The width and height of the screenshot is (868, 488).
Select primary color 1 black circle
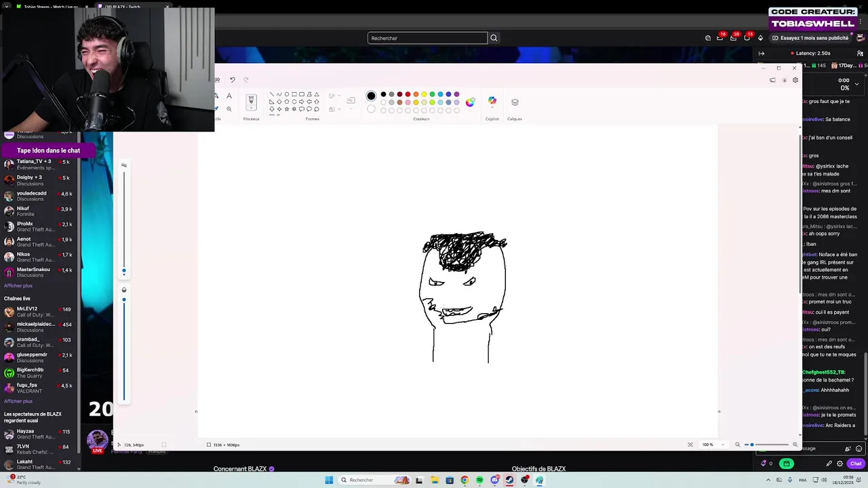click(x=371, y=96)
